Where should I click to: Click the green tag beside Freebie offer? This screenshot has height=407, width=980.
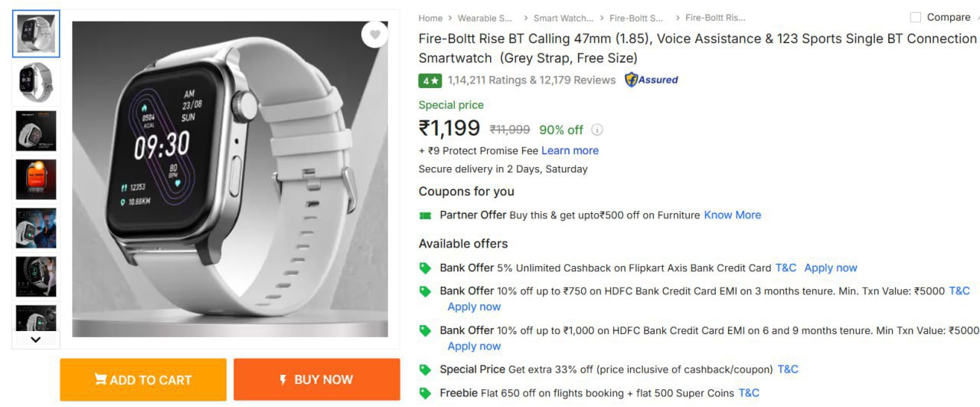coord(426,393)
